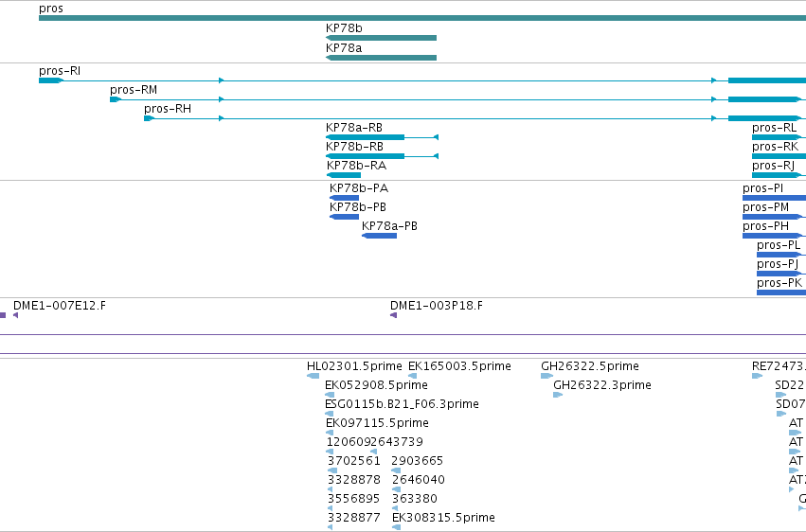Select the 363380 feature label

pos(414,499)
